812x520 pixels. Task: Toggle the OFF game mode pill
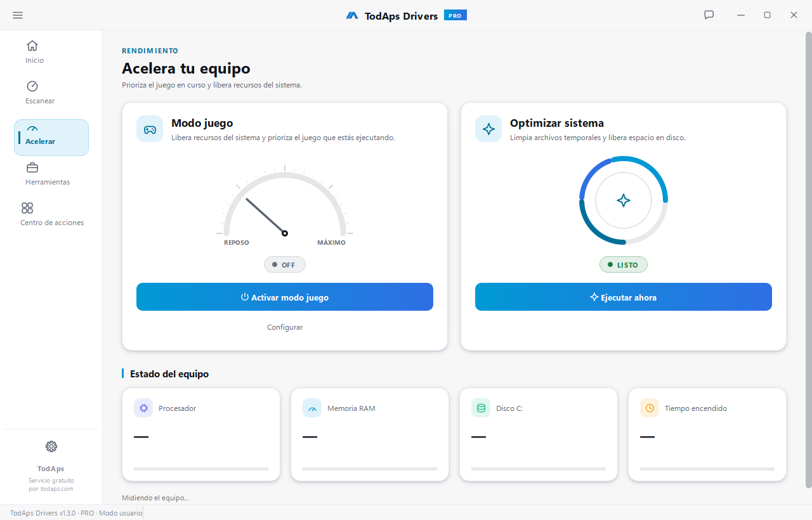285,264
